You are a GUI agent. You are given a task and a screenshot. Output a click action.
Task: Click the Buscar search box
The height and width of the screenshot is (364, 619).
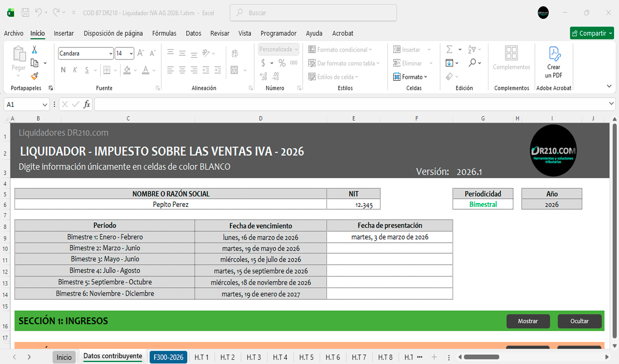pos(313,13)
